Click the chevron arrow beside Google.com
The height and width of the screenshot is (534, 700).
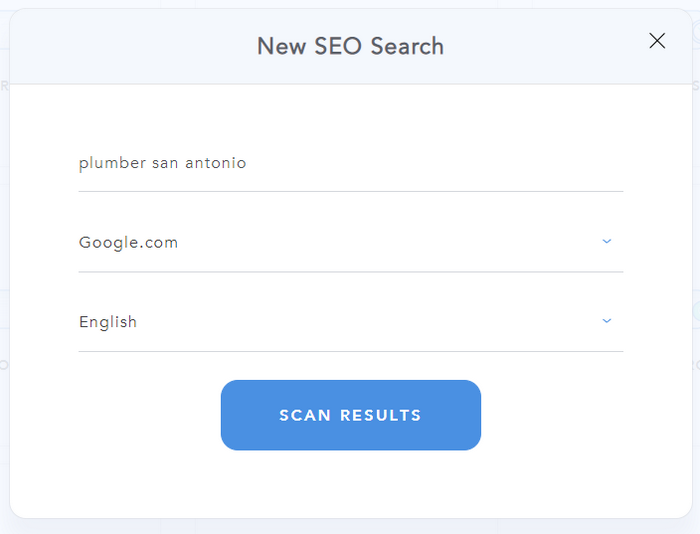tap(606, 241)
